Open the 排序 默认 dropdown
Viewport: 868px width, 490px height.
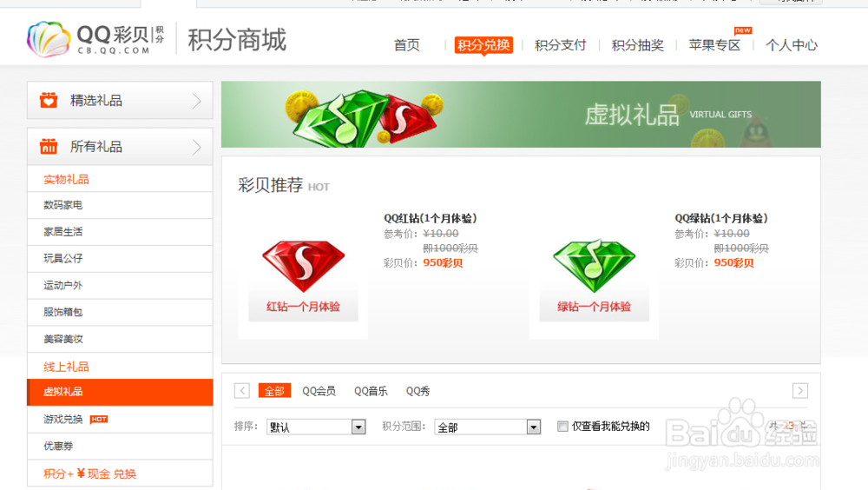316,427
